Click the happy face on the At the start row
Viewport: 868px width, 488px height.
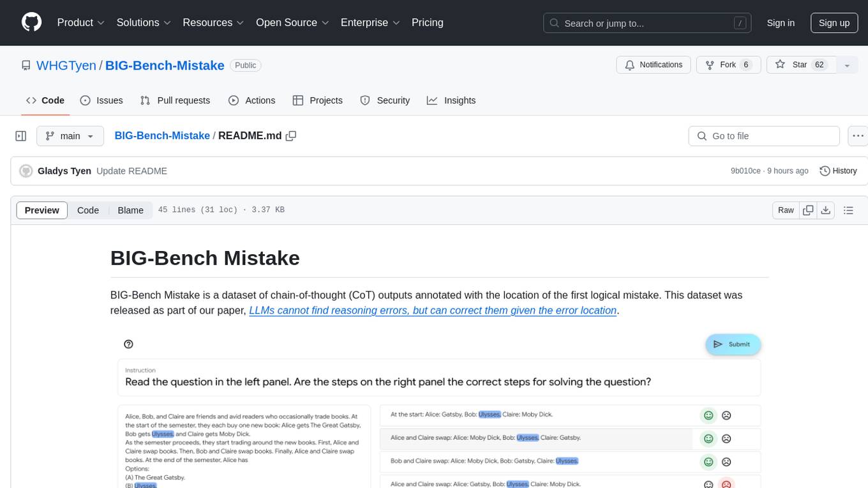tap(708, 415)
